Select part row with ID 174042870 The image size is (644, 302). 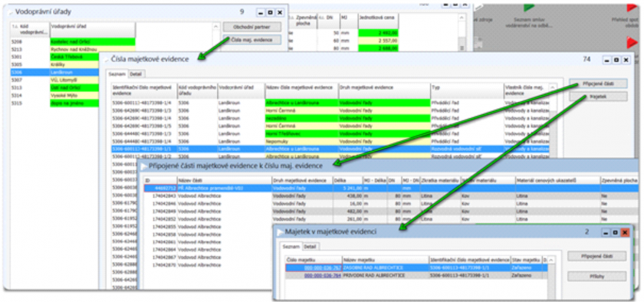208,265
